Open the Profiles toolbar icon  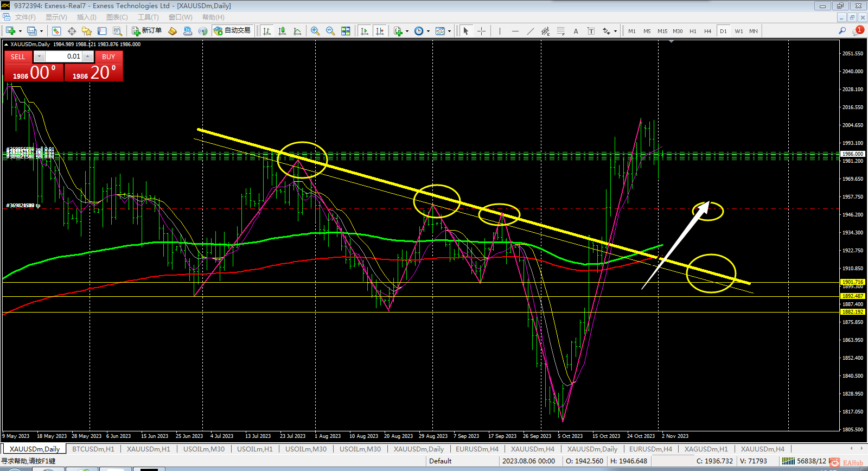coord(32,31)
